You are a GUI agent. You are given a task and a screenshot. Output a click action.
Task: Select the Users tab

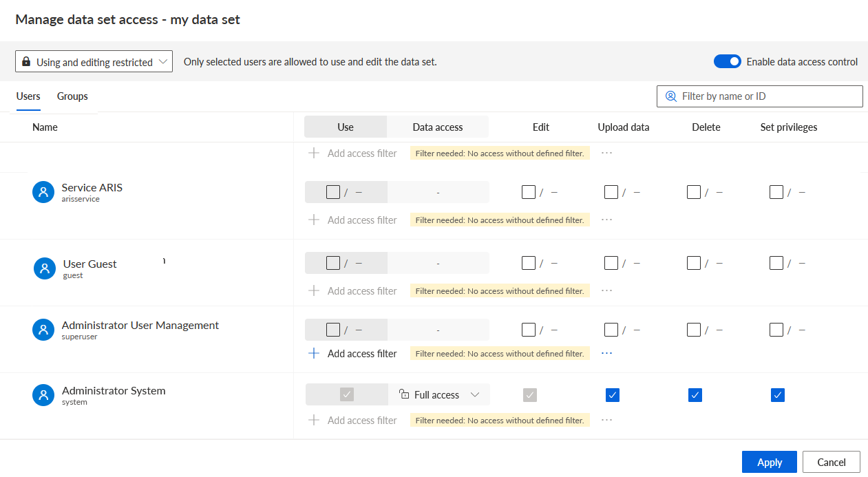[x=28, y=96]
